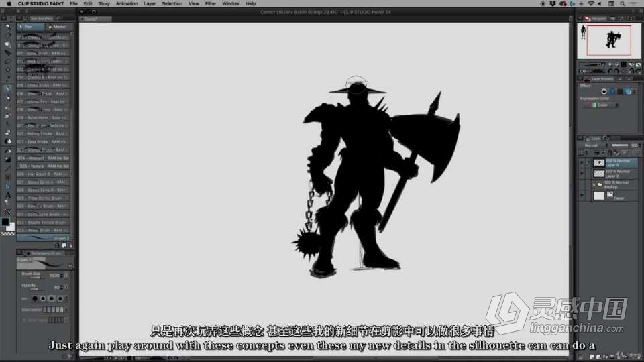Switch to the Pen sub tool tab
This screenshot has width=644, height=362.
pos(30,27)
